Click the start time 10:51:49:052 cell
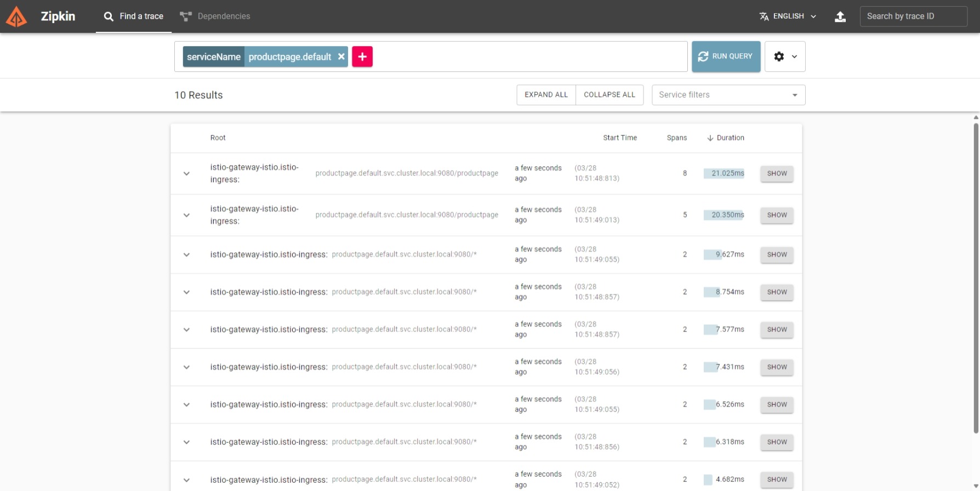The height and width of the screenshot is (491, 980). [x=597, y=479]
